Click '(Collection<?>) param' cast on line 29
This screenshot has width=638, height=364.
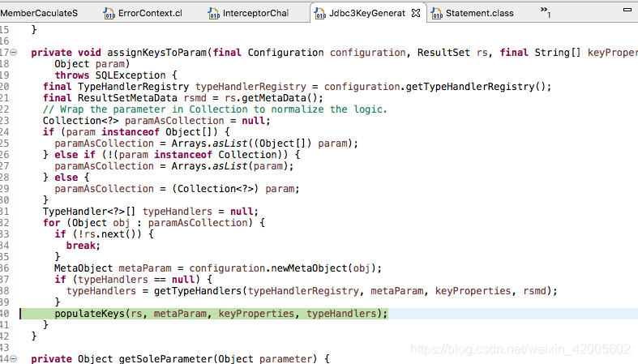click(x=235, y=189)
